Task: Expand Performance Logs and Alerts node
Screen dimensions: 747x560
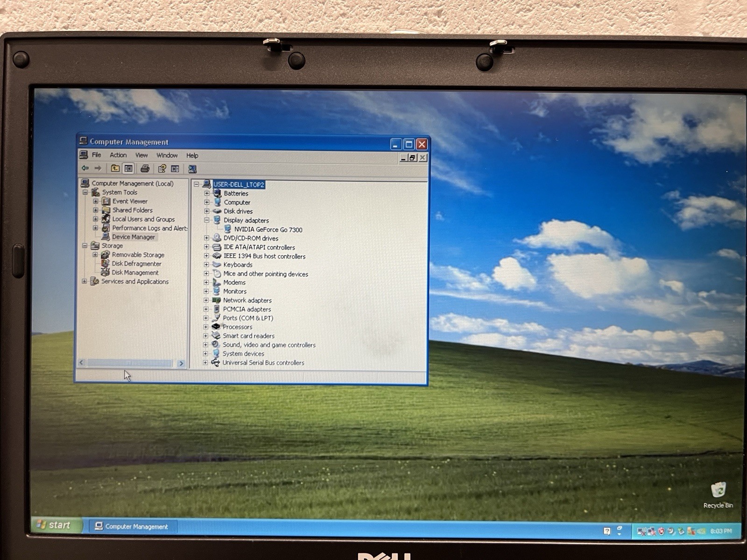Action: (x=96, y=228)
